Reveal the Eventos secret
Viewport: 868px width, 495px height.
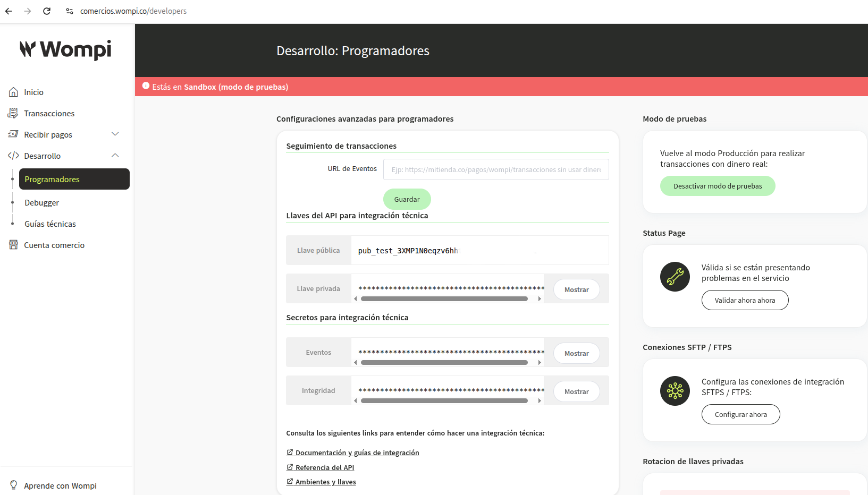pos(577,353)
